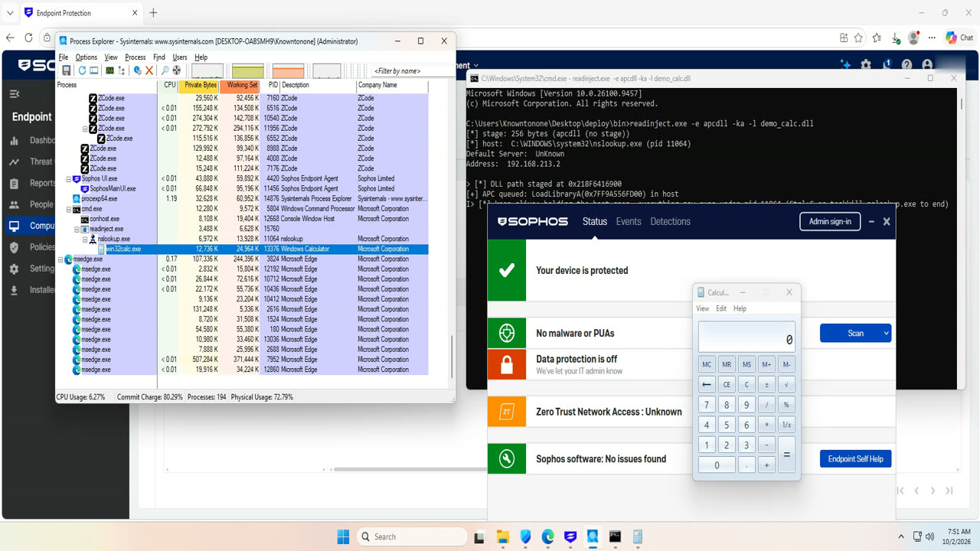Open the Sophos Central help question-mark icon
This screenshot has height=551, width=980.
(x=907, y=66)
